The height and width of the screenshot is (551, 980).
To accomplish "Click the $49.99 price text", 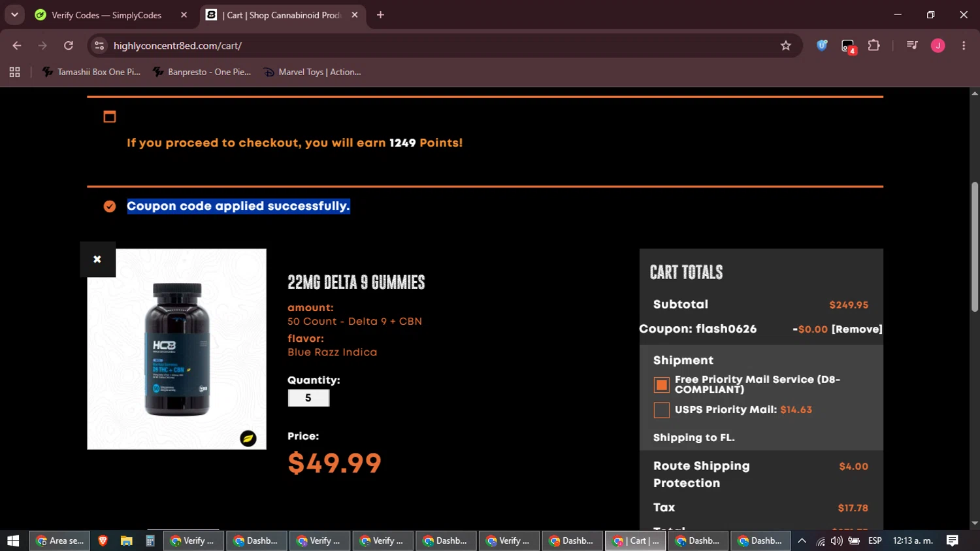I will click(x=335, y=463).
